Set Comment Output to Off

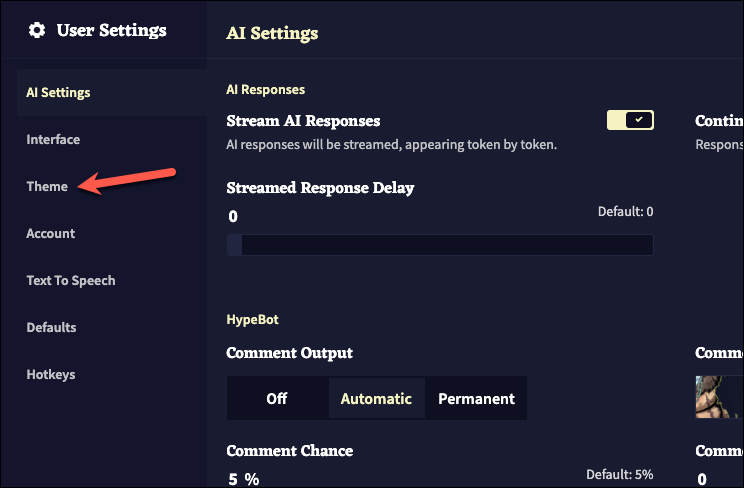(277, 399)
